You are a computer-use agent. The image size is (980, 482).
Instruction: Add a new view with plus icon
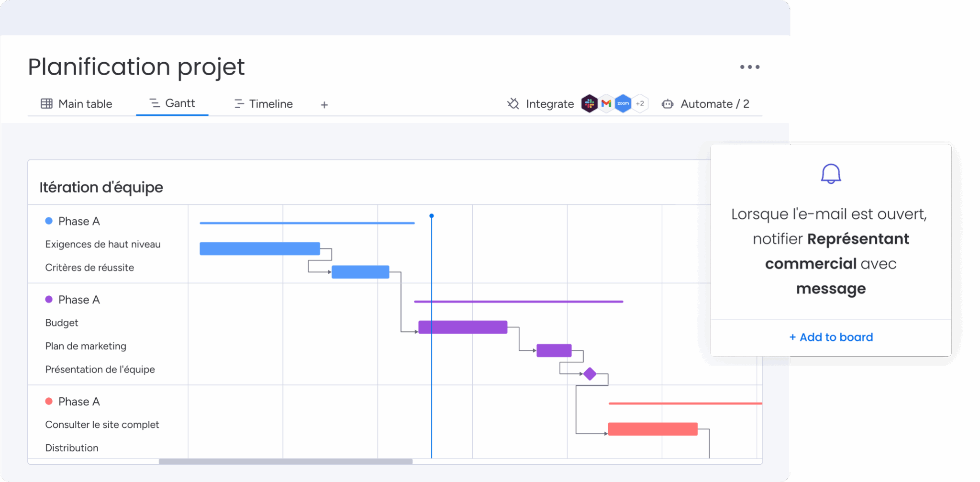pos(324,104)
